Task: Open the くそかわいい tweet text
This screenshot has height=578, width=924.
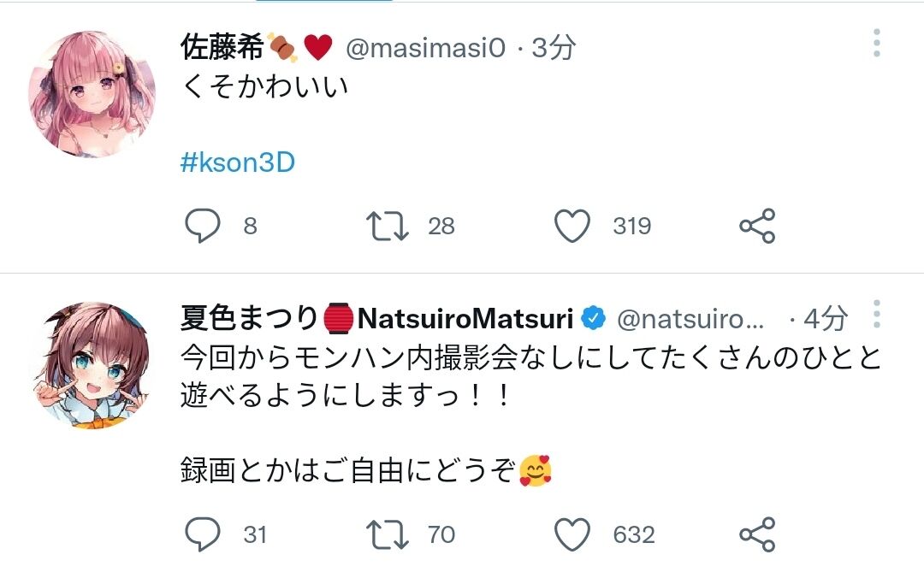Action: click(x=265, y=87)
